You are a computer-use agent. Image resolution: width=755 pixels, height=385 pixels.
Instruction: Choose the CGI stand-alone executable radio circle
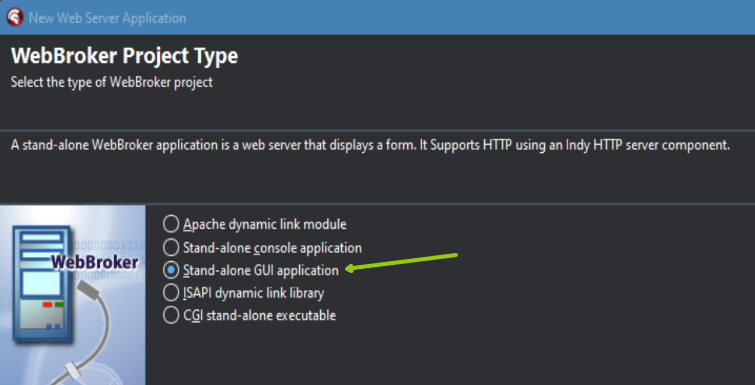pos(170,315)
